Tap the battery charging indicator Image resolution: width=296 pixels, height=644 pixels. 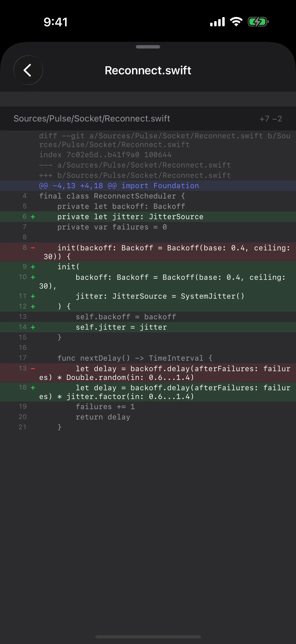click(x=258, y=22)
